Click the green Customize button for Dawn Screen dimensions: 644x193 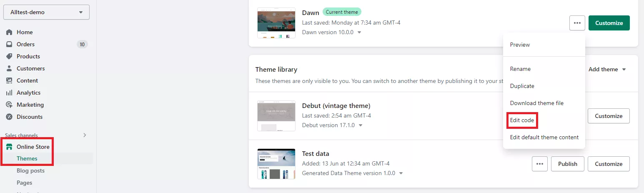click(609, 23)
